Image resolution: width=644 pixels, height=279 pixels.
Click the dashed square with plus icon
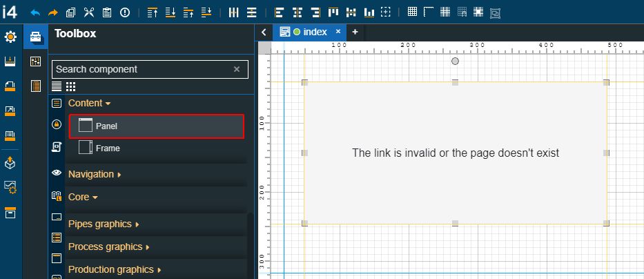(x=385, y=12)
